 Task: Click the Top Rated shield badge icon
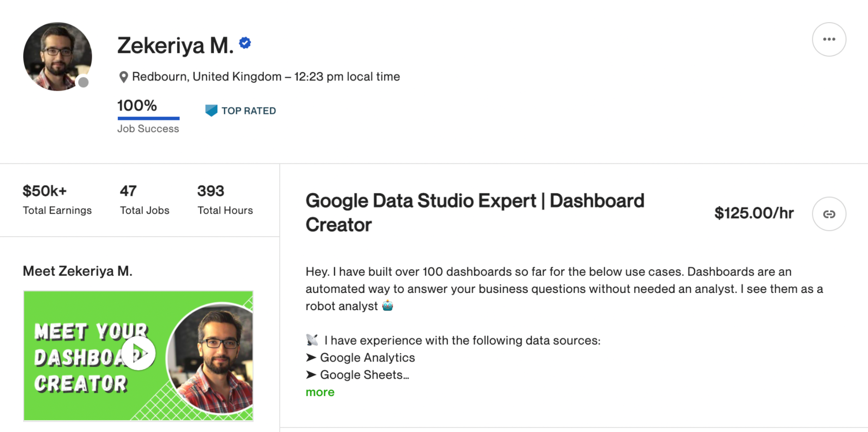coord(211,110)
